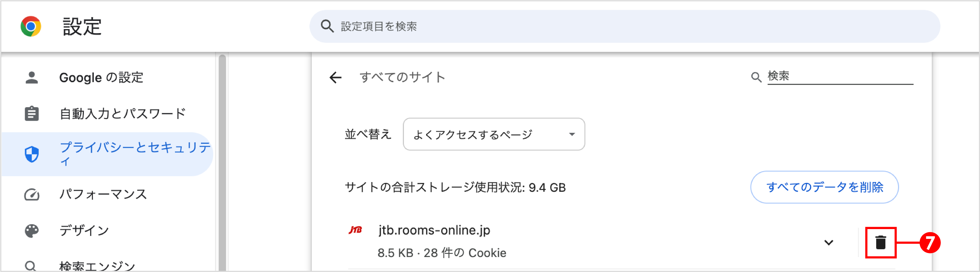The image size is (980, 272).
Task: Click the 自動入力とパスワード key icon
Action: pyautogui.click(x=32, y=113)
